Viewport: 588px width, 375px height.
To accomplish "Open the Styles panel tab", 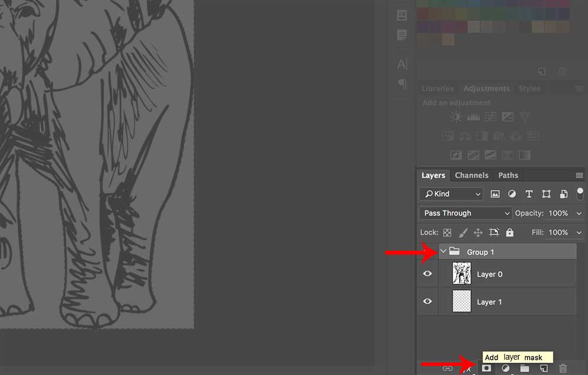I will [529, 88].
